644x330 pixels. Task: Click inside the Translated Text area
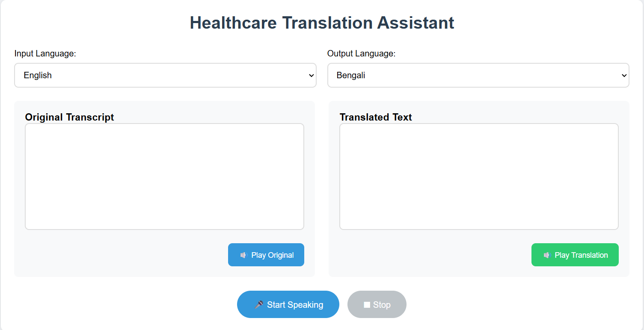pyautogui.click(x=479, y=176)
